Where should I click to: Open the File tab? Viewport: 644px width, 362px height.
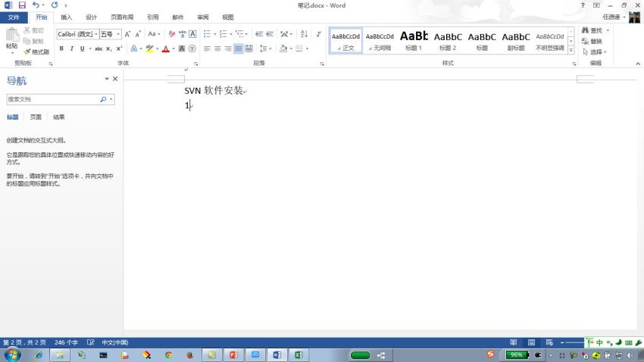[x=14, y=17]
